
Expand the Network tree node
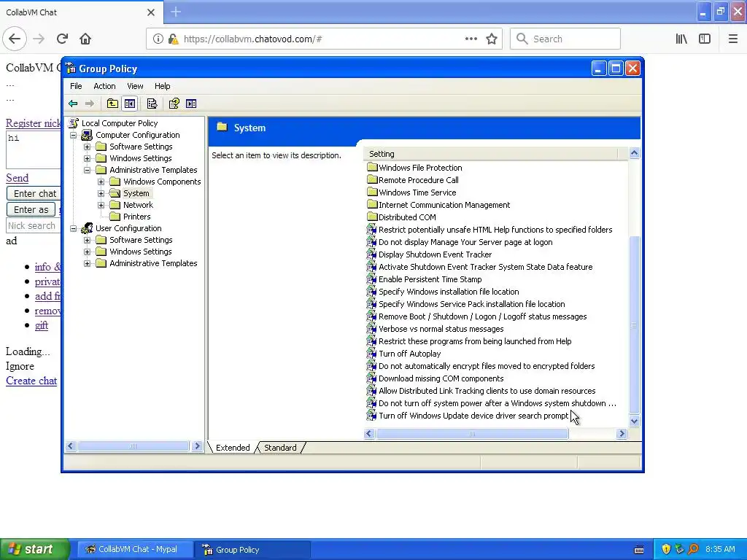point(101,205)
